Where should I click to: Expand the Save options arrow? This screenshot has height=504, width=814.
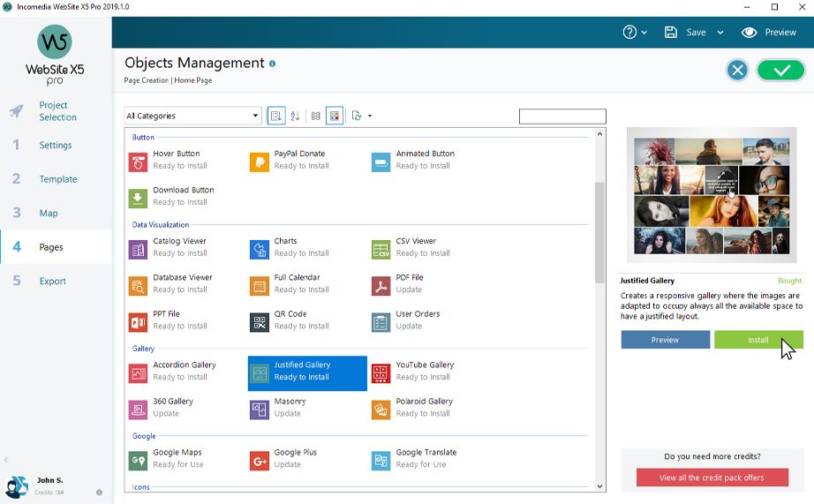pos(720,32)
